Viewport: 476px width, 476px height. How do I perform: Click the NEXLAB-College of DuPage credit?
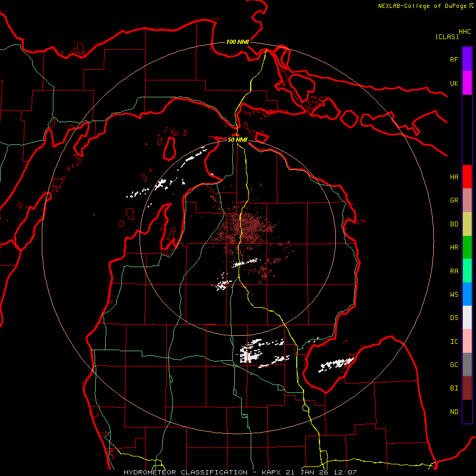[x=423, y=6]
